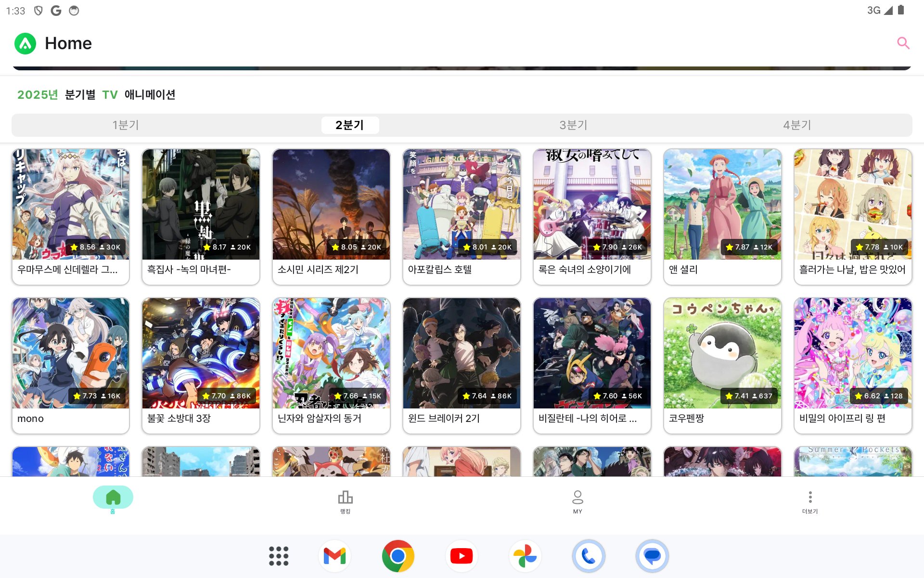Switch to the 1분기 tab
The image size is (924, 578).
(x=126, y=125)
